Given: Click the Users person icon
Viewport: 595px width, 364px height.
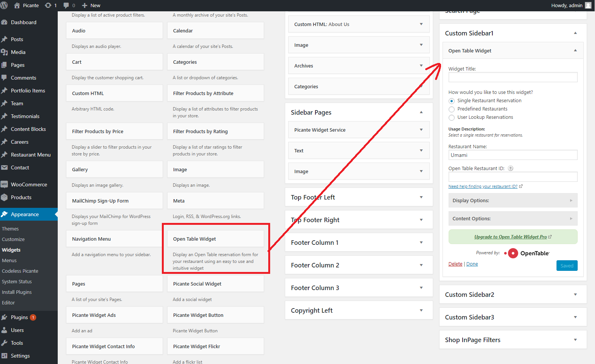Looking at the screenshot, I should [x=4, y=330].
